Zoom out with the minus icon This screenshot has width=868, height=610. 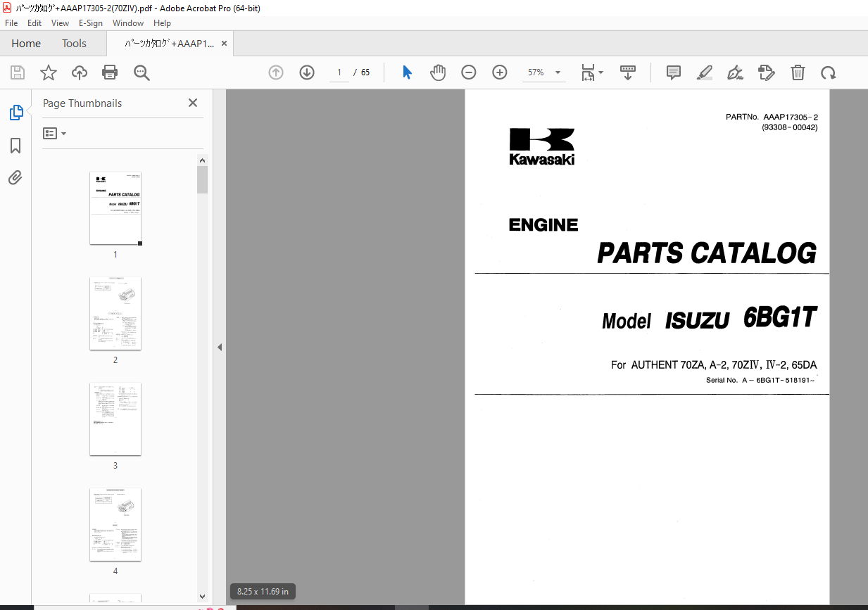(469, 72)
